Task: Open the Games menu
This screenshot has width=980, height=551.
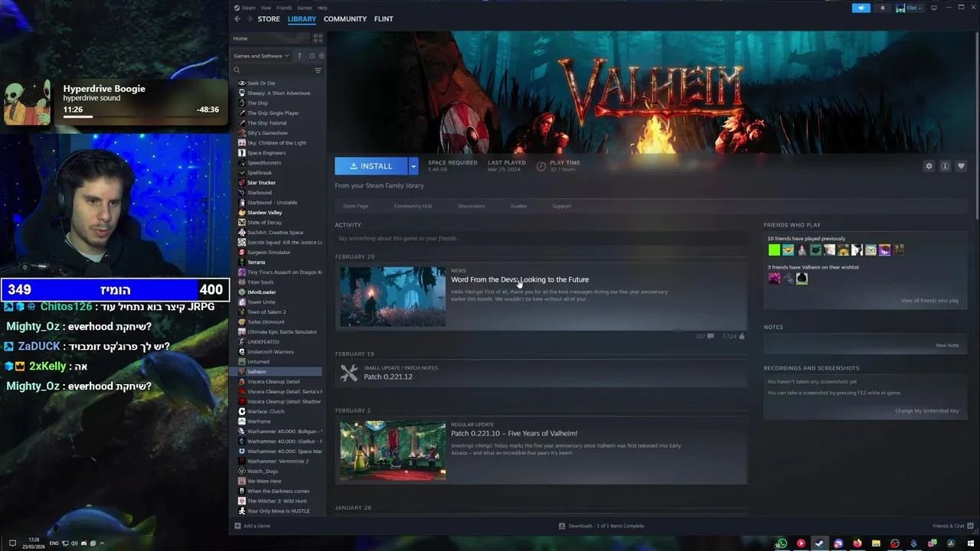Action: coord(305,8)
